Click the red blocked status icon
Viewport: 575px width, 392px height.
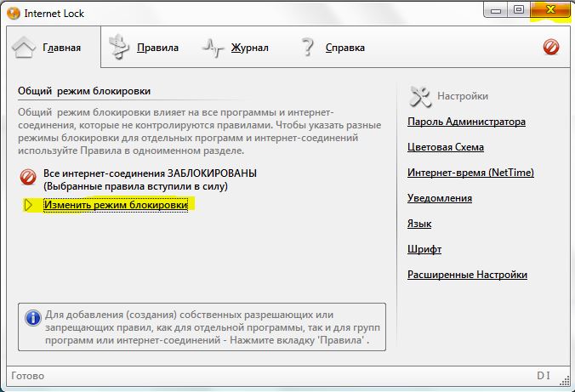[x=27, y=178]
